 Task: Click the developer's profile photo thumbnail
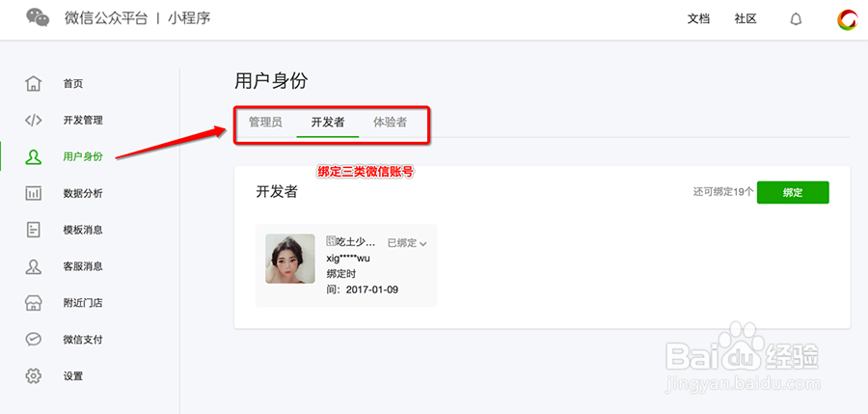pyautogui.click(x=290, y=259)
